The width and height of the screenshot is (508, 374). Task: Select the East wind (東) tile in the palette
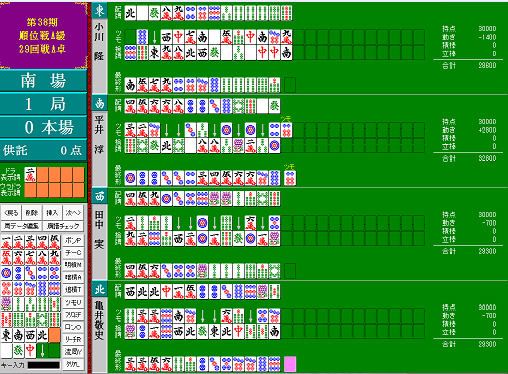[x=6, y=335]
